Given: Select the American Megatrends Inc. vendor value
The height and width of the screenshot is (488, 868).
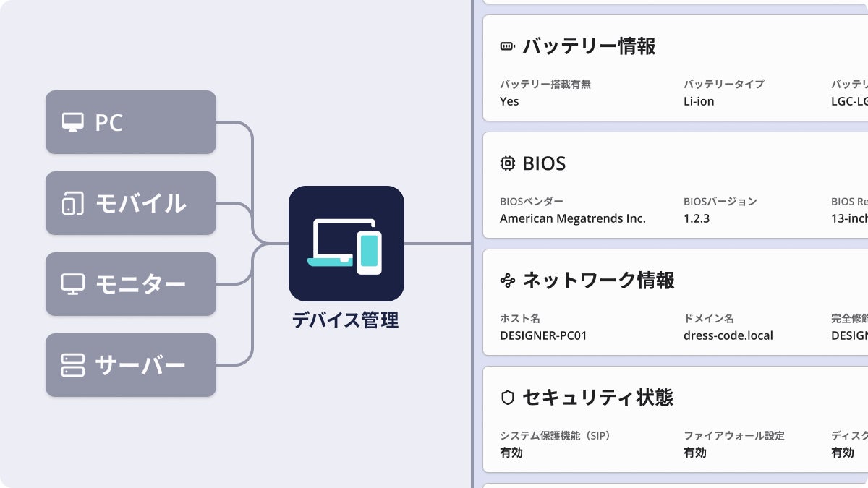Looking at the screenshot, I should (x=573, y=218).
